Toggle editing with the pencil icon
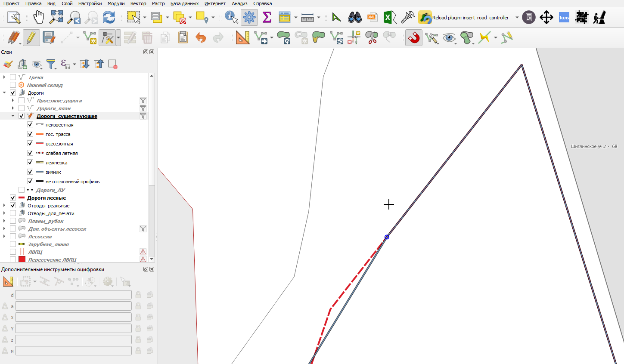The width and height of the screenshot is (624, 364). point(31,38)
